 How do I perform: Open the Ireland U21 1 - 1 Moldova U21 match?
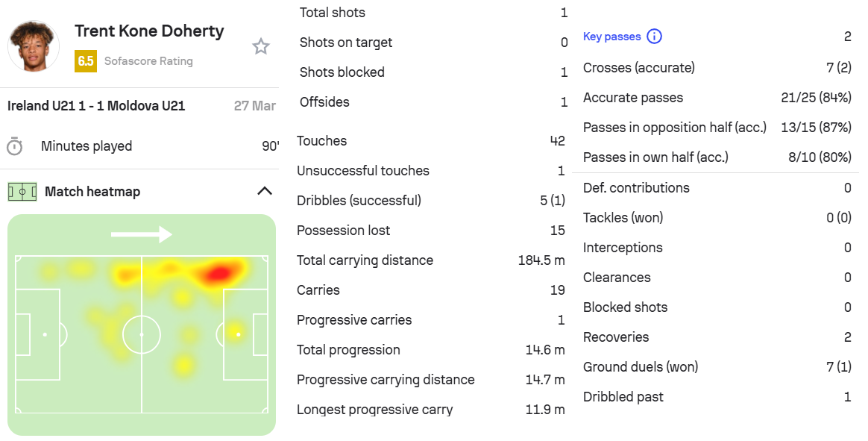(x=96, y=106)
